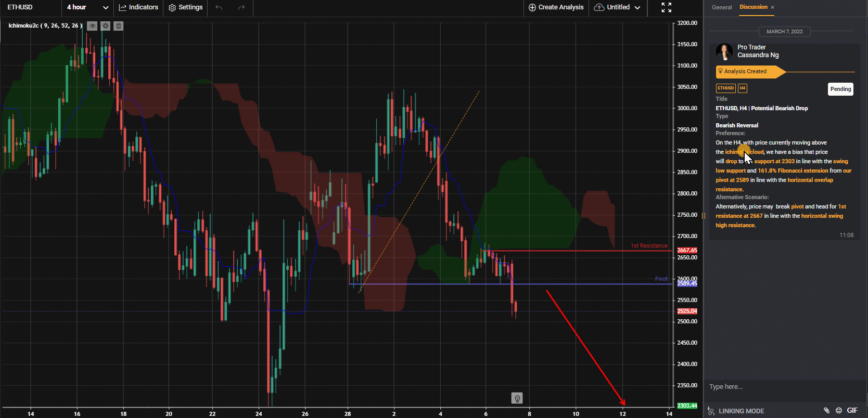Viewport: 868px width, 418px height.
Task: Open the 4 hour timeframe dropdown
Action: click(x=87, y=7)
